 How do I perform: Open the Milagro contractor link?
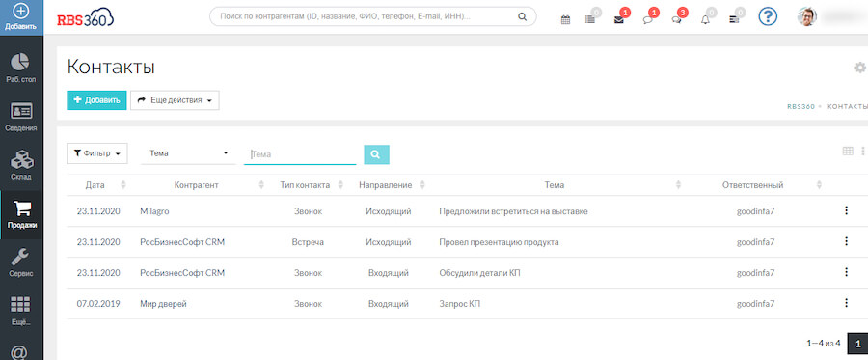155,211
